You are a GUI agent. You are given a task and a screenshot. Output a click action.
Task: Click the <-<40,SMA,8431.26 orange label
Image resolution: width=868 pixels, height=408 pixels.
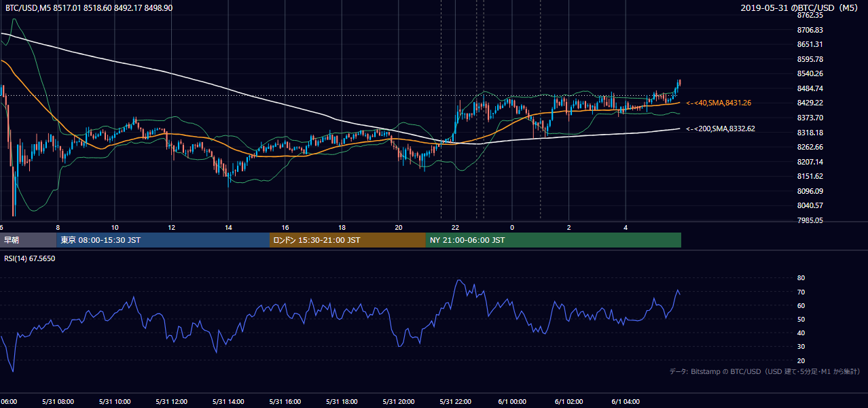pyautogui.click(x=718, y=103)
